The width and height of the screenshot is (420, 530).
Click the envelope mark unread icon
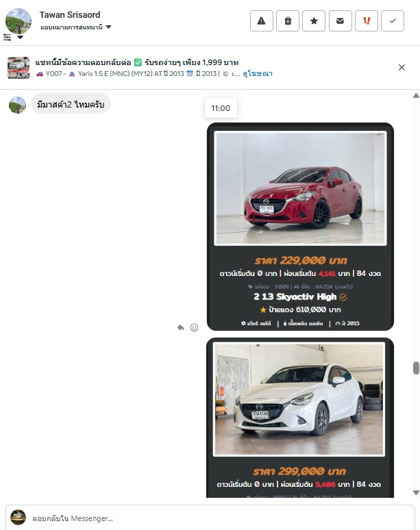tap(341, 21)
